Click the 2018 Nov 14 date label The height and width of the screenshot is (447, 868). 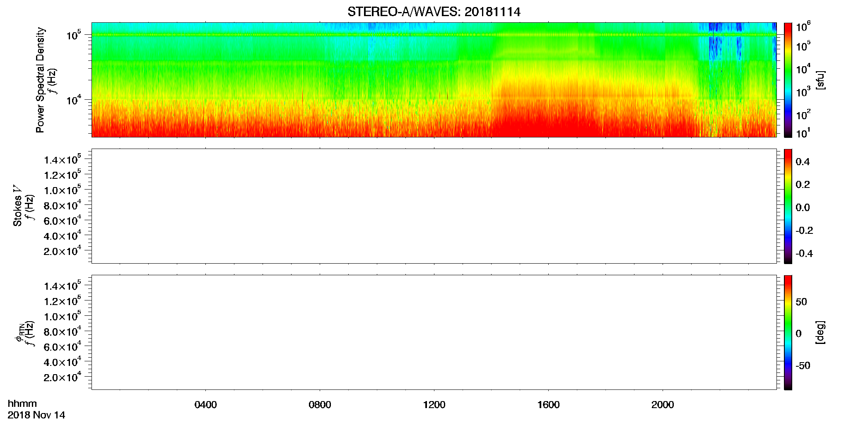click(36, 415)
